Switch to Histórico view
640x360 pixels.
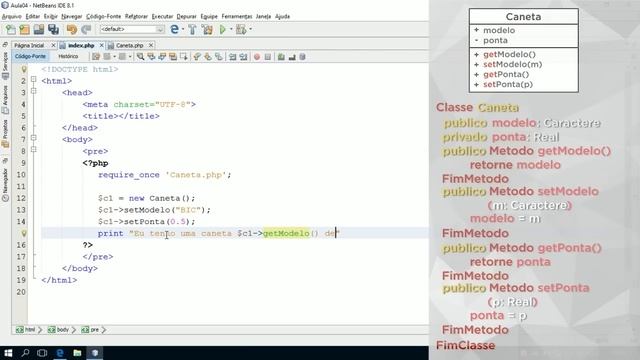(x=68, y=56)
